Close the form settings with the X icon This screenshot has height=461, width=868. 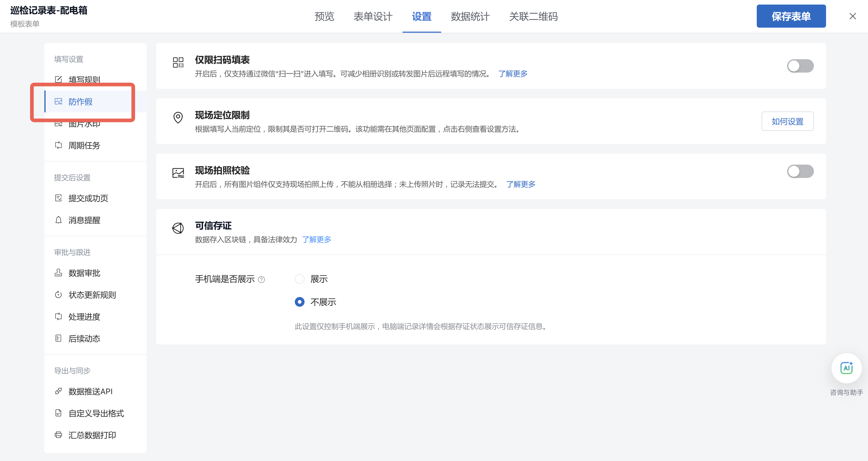coord(852,16)
